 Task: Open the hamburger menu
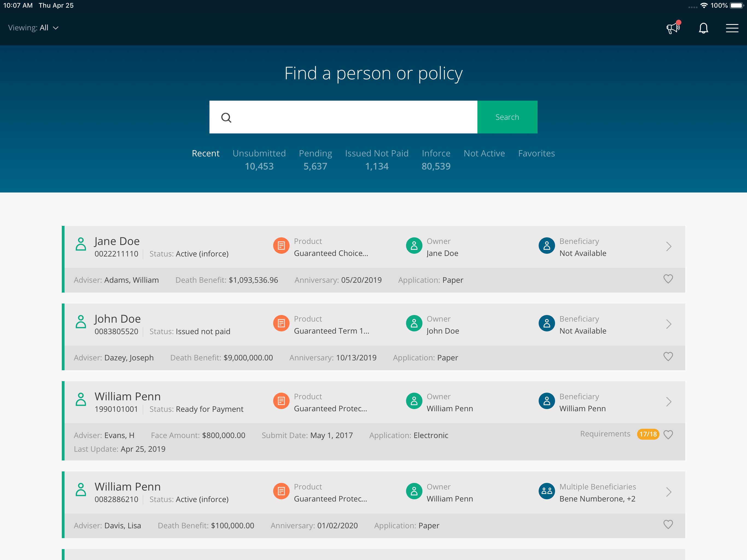[x=732, y=28]
